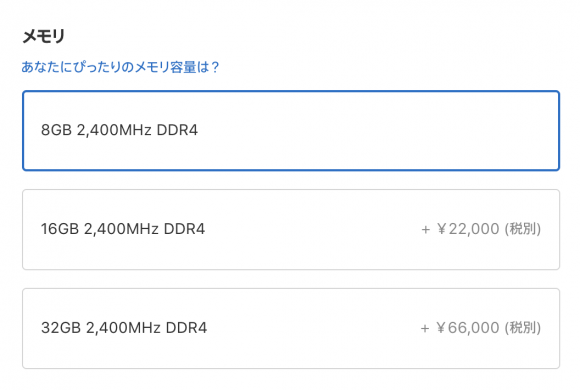Image resolution: width=580 pixels, height=390 pixels.
Task: Click DDR4 in the 16GB option row
Action: pos(184,229)
